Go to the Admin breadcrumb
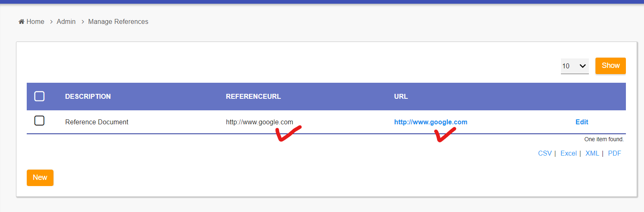644x212 pixels. [x=66, y=21]
